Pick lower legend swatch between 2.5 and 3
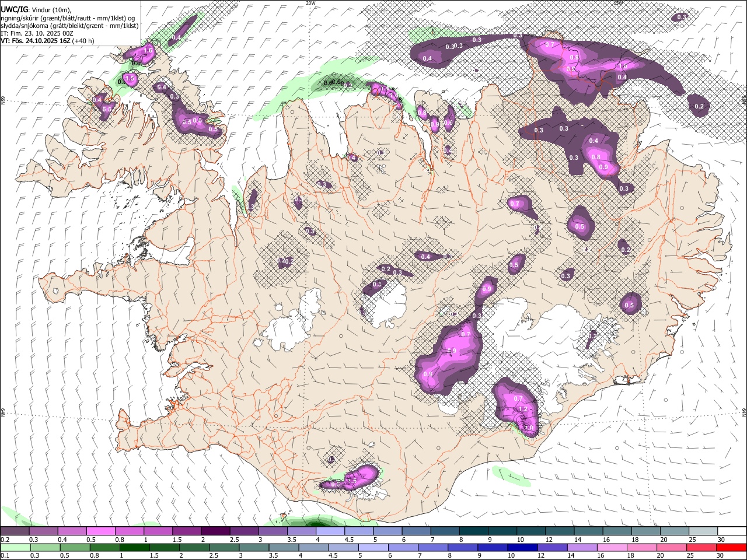Viewport: 747px width, 560px height. [x=224, y=548]
